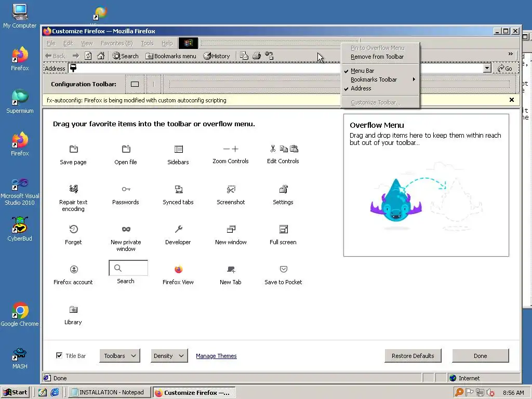Click the Print icon in toolbar

257,56
